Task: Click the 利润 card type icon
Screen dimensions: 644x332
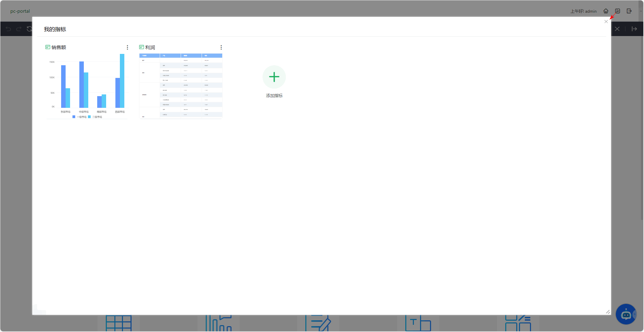Action: [142, 47]
